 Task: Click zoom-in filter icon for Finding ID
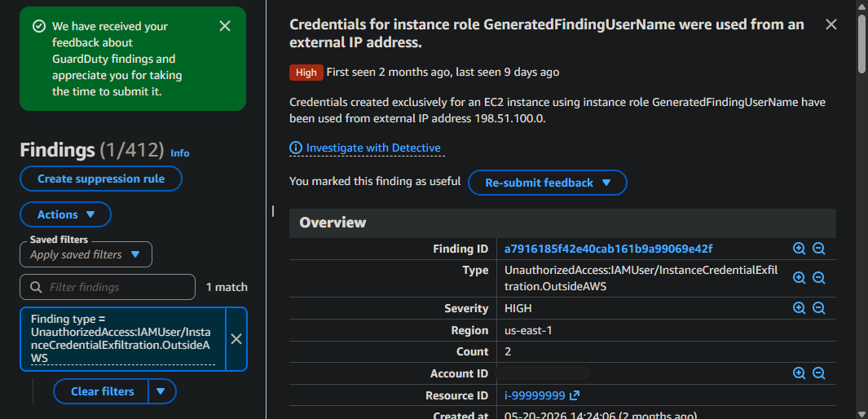pos(799,249)
